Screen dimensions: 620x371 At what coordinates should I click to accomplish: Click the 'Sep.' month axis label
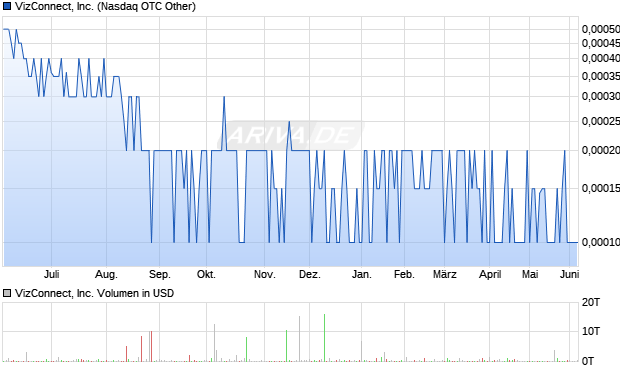[160, 274]
